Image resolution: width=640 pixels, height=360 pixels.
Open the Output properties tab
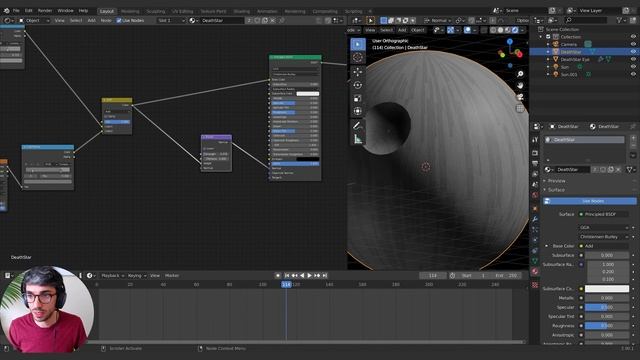click(x=535, y=163)
